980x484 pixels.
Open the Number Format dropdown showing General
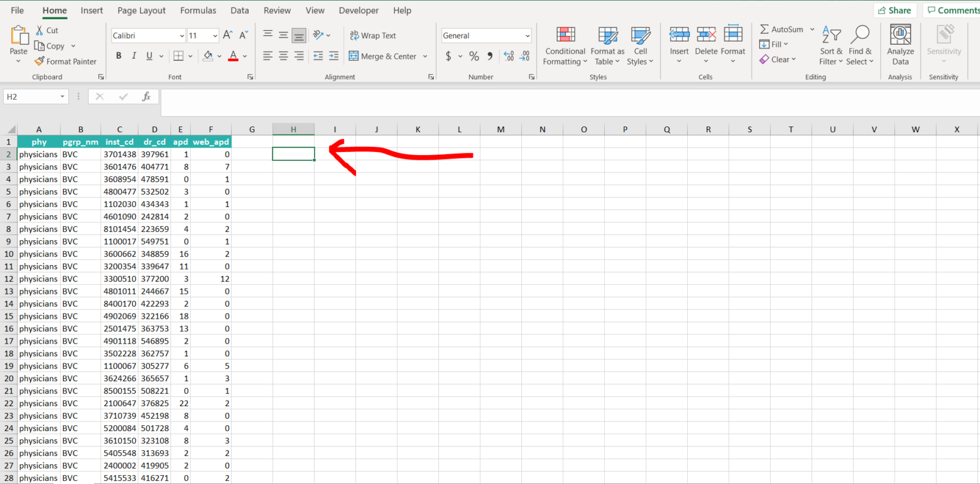point(486,35)
